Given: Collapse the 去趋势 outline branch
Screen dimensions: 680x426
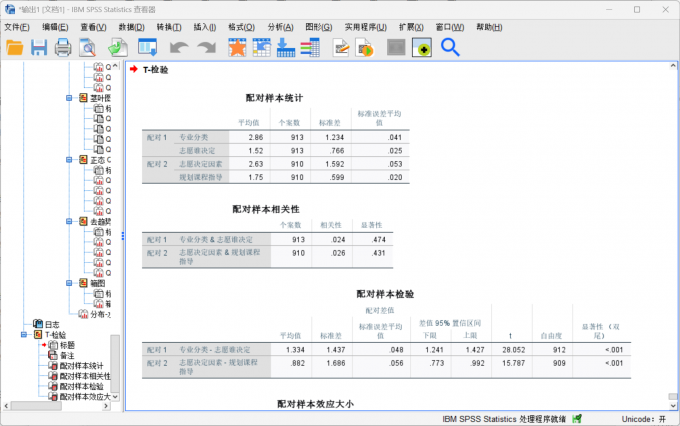Looking at the screenshot, I should (69, 221).
